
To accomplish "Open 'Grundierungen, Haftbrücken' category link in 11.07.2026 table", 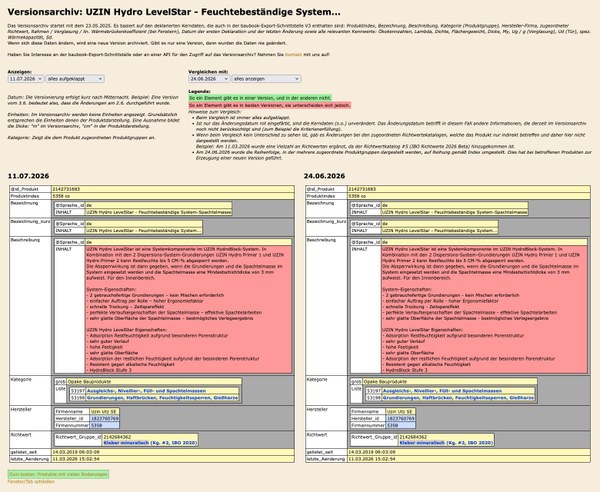I will 162,398.
